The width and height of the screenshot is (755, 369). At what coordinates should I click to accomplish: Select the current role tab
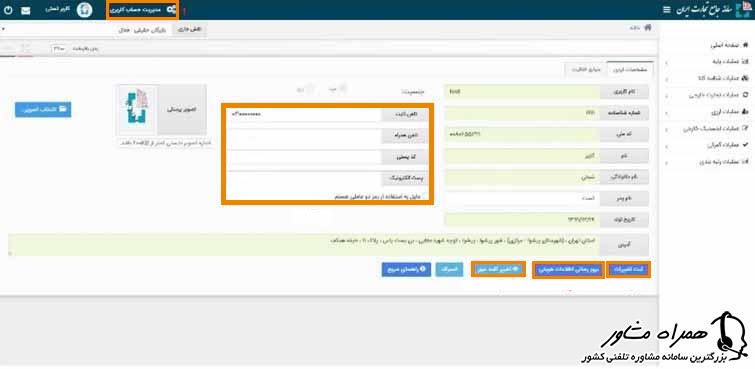190,29
